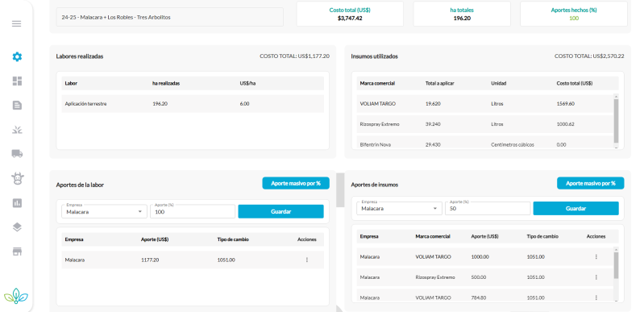Image resolution: width=644 pixels, height=312 pixels.
Task: Click scrollbar of Aportes de insumos table
Action: [616, 265]
